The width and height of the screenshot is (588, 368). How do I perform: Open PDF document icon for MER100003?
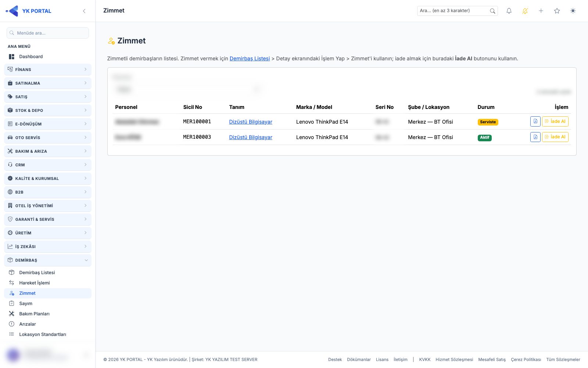coord(535,137)
